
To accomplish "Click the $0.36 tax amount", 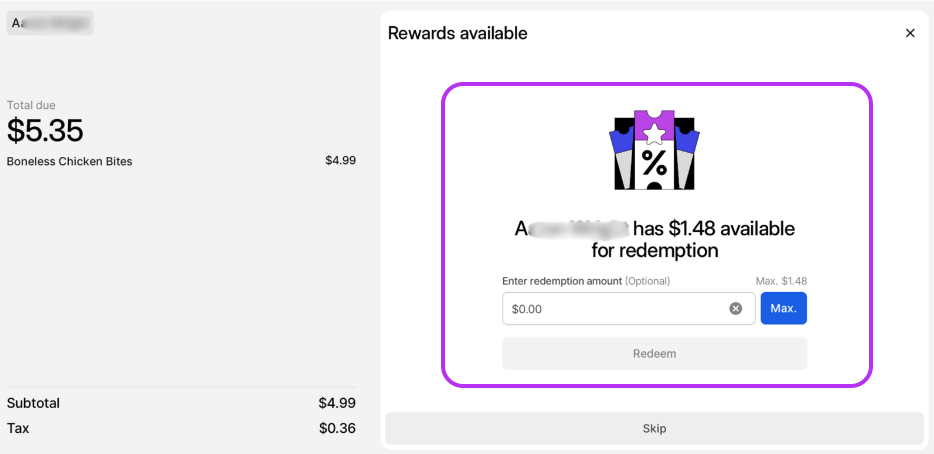I will click(337, 428).
